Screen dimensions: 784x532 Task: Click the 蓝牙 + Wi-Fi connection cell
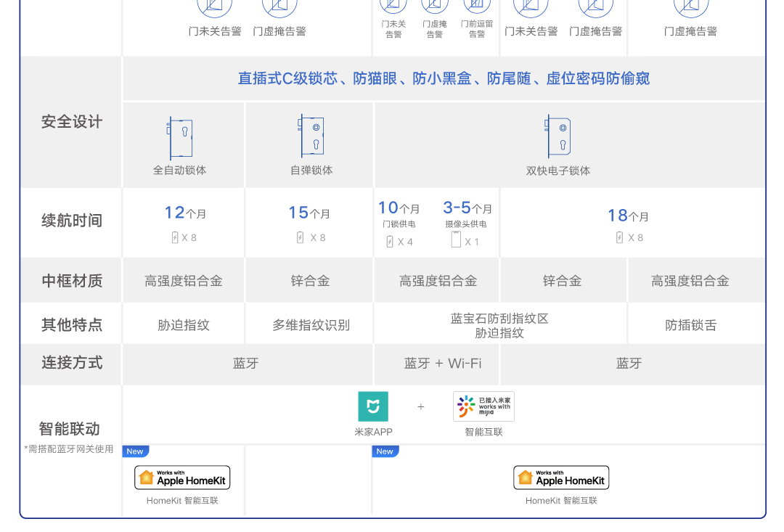(x=442, y=364)
